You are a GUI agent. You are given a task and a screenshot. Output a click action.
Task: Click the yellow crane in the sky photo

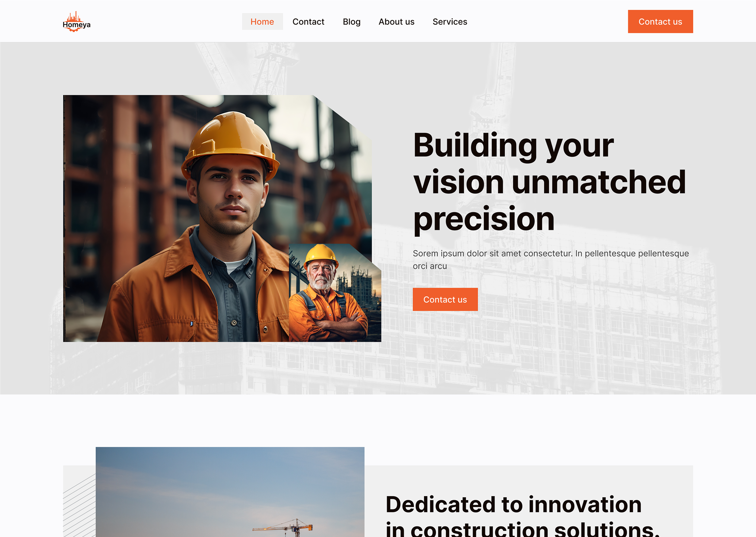(x=283, y=527)
